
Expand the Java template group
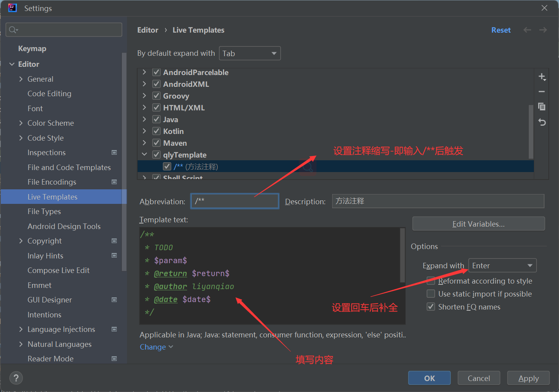click(x=144, y=119)
